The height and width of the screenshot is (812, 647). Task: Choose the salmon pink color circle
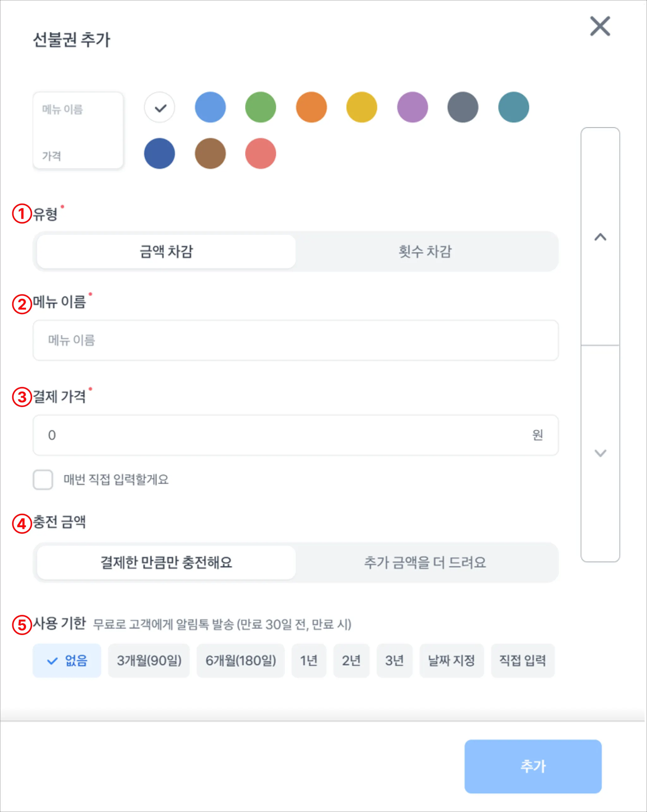coord(261,153)
